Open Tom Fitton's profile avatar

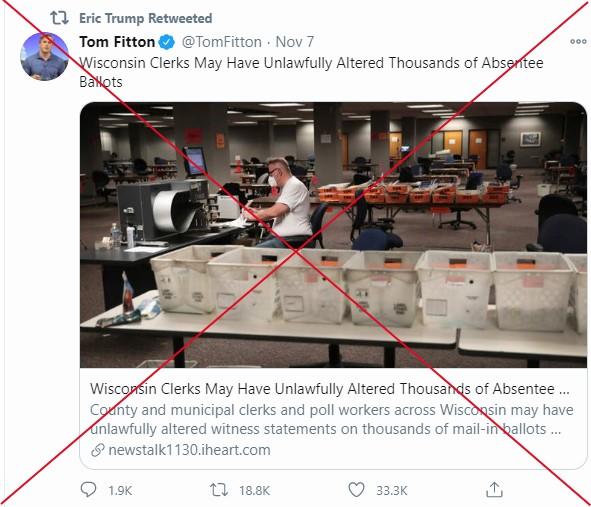[44, 57]
